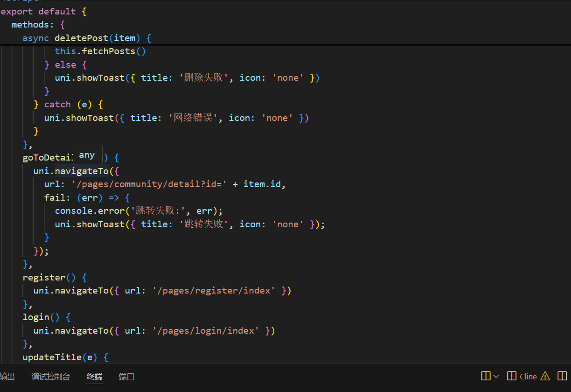The height and width of the screenshot is (392, 571).
Task: Click the sticky 'methods: {' header line
Action: (40, 24)
